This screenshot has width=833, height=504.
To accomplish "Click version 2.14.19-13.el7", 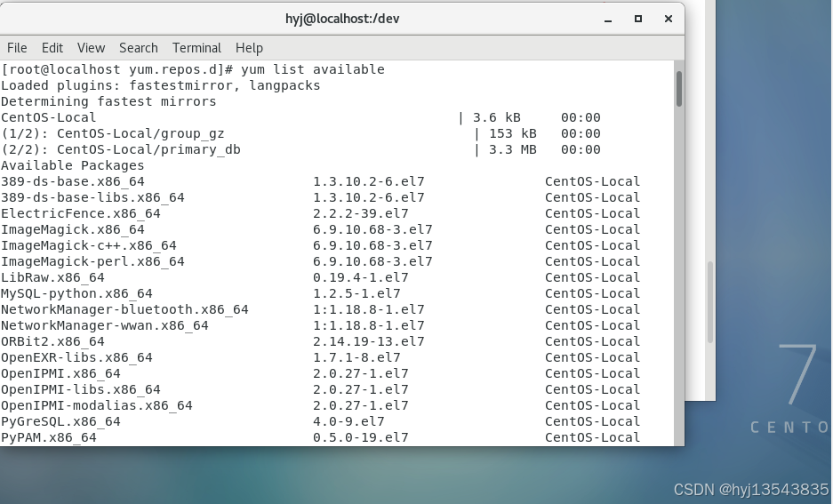I will [x=369, y=341].
